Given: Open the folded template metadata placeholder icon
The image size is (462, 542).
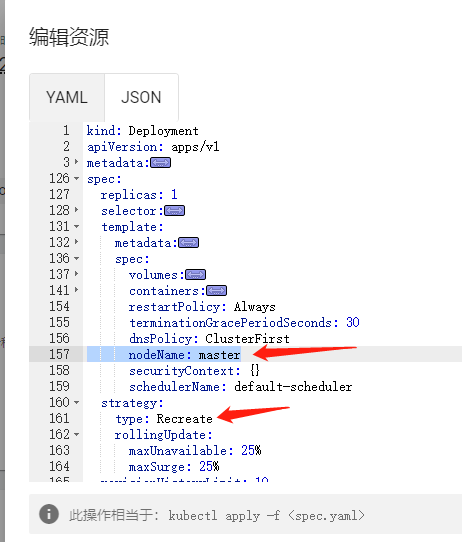Looking at the screenshot, I should coord(188,243).
